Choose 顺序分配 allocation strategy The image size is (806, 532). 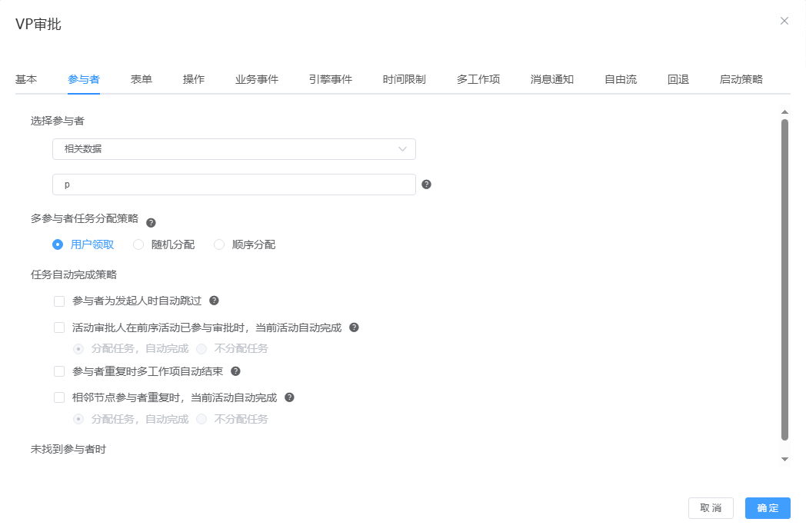pyautogui.click(x=219, y=245)
